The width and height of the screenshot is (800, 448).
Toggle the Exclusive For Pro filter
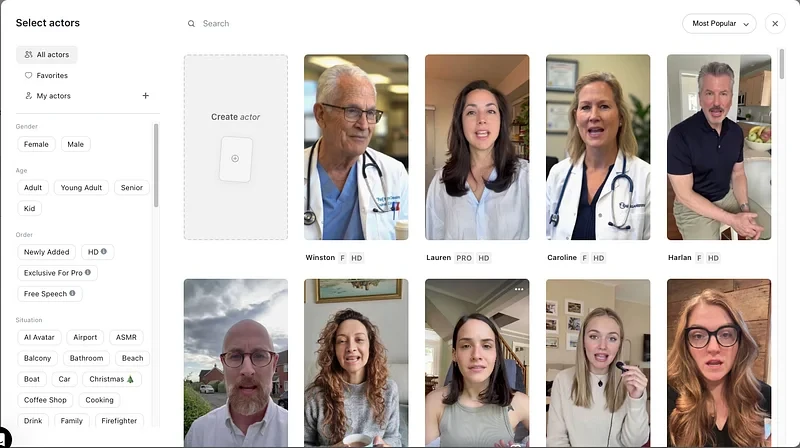[x=57, y=273]
